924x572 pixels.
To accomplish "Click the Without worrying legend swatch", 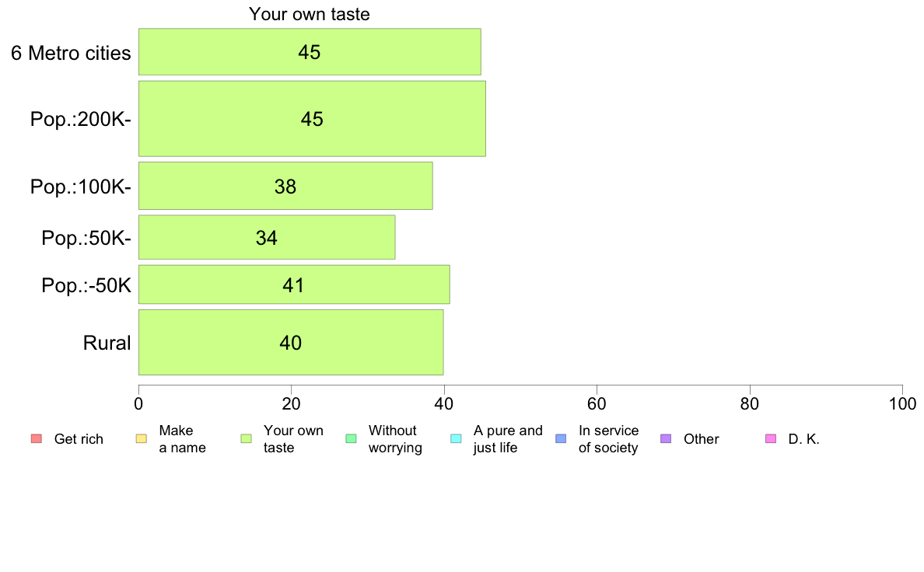I will click(x=352, y=439).
